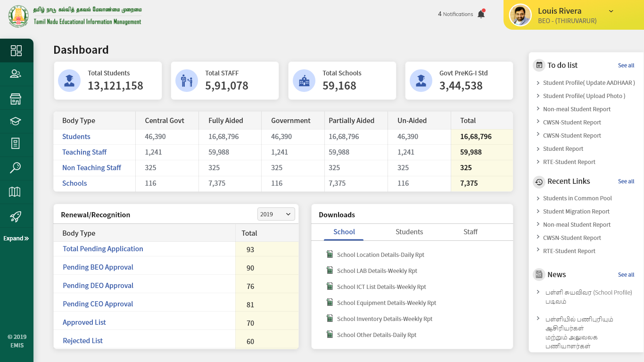The height and width of the screenshot is (362, 644).
Task: Open Recent Links CWSN-Student Report
Action: (572, 238)
